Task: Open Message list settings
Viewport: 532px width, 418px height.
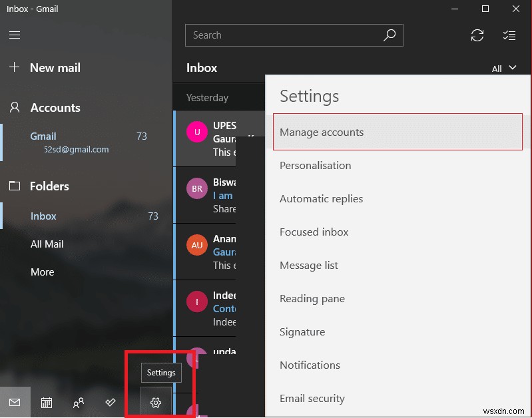Action: 398,265
